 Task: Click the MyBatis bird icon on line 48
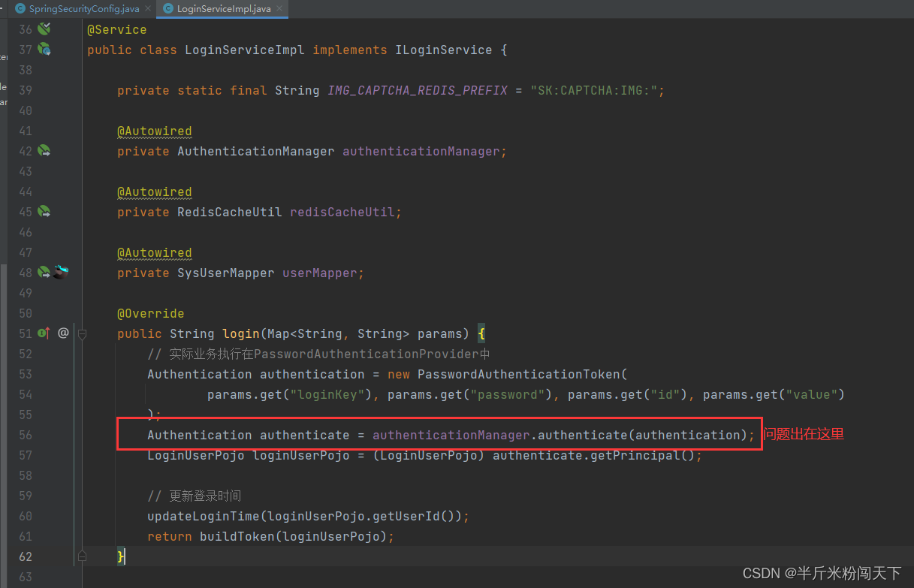(x=60, y=273)
